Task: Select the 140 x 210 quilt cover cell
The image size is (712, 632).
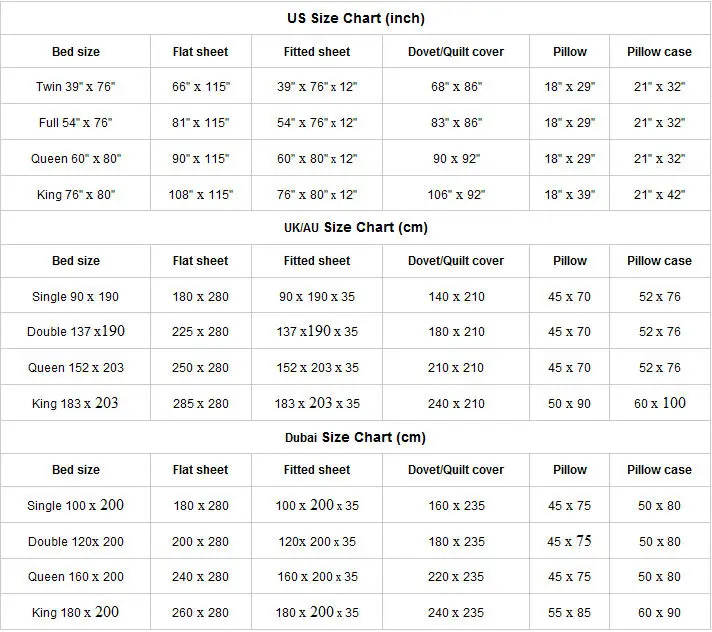Action: 455,297
